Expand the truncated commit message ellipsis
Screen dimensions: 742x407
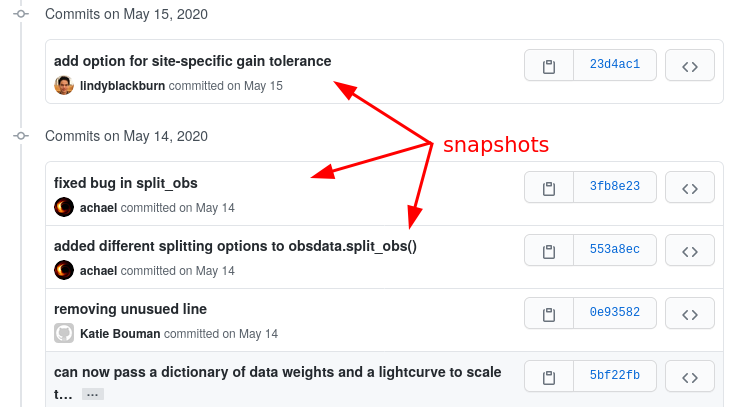point(92,395)
